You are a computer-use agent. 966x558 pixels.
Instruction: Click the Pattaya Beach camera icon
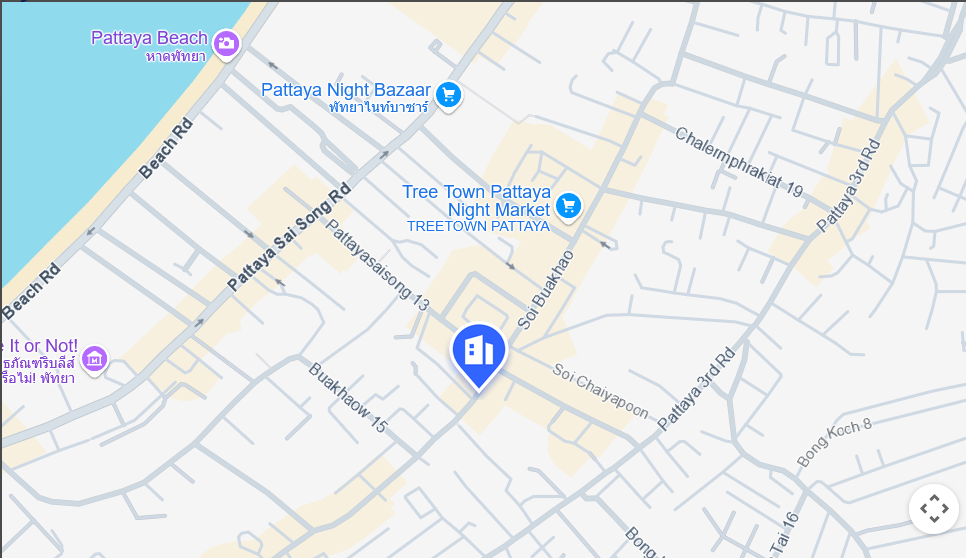pos(226,44)
